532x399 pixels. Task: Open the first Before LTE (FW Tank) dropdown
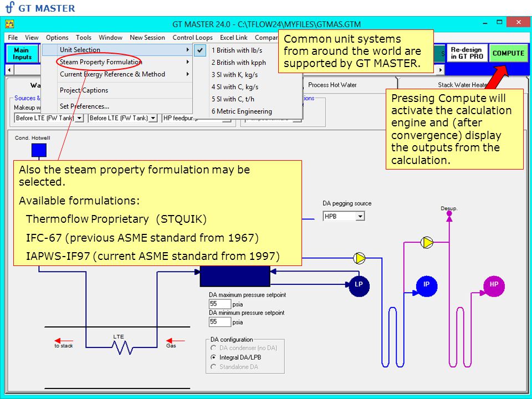click(x=79, y=117)
